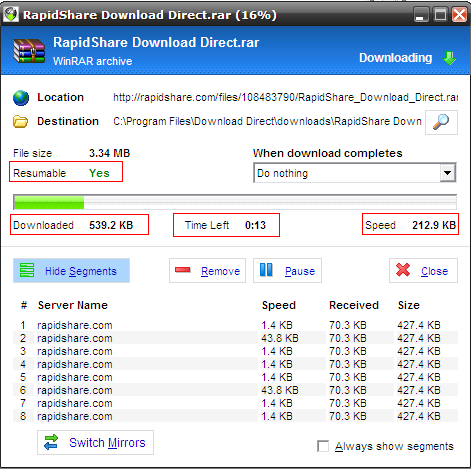This screenshot has height=470, width=471.
Task: Remove the download from the list
Action: (x=207, y=271)
